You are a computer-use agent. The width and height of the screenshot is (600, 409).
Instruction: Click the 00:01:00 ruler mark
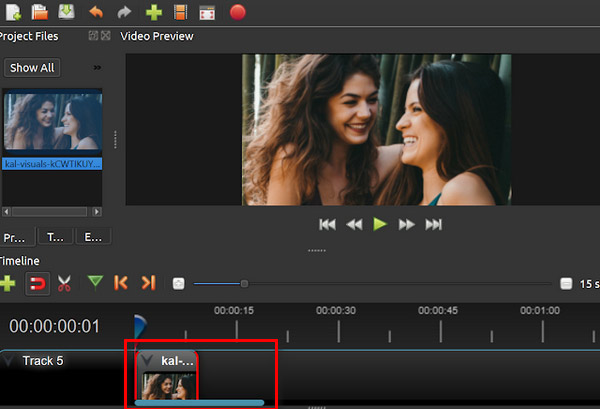540,310
